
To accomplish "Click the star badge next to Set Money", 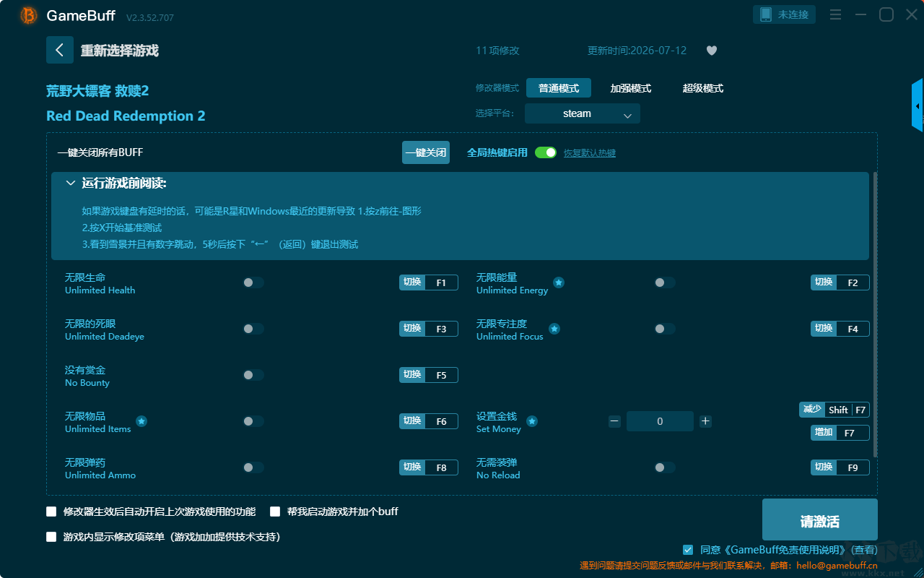I will tap(532, 421).
